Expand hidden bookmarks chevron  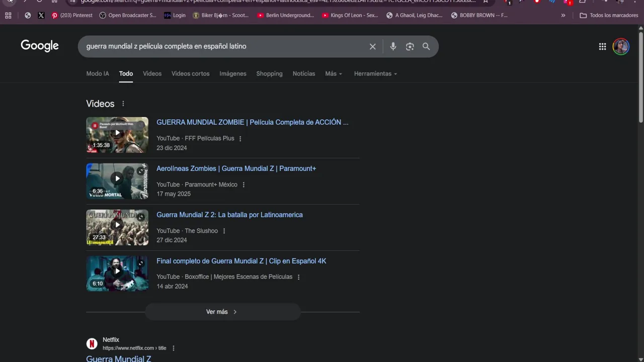tap(563, 16)
